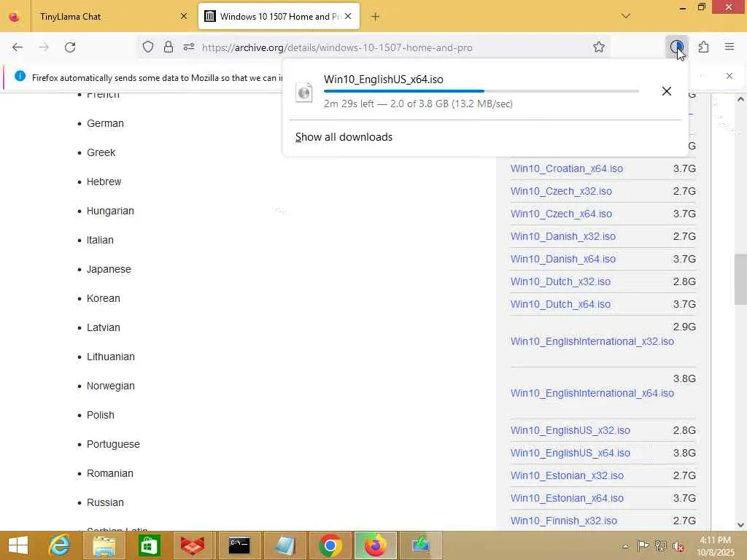Click the Win10_EnglishUS_x64.iso list link

click(x=570, y=453)
